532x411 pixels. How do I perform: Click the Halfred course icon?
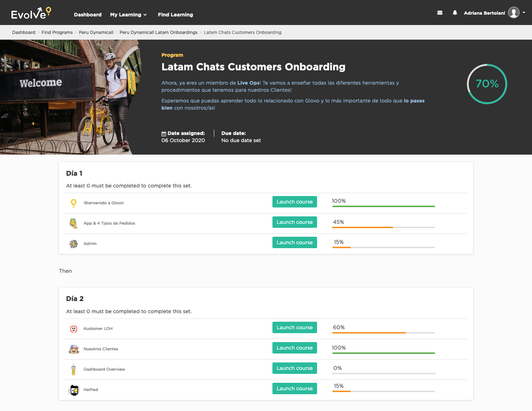click(74, 390)
